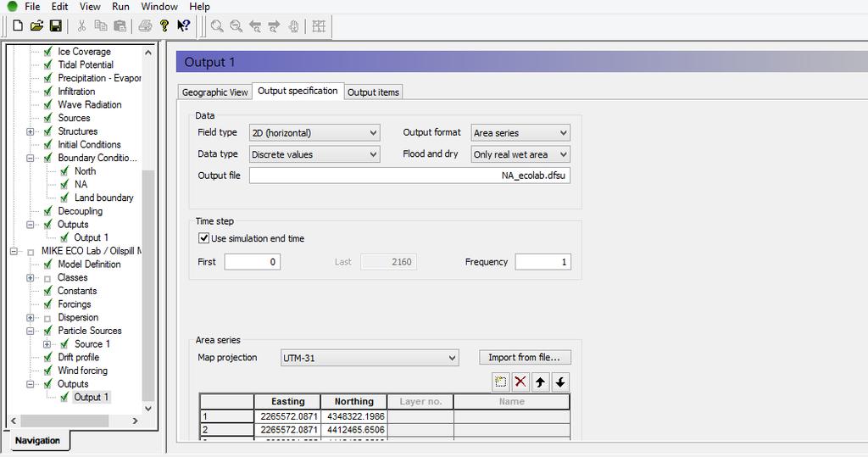Click the Zoom in magnifier icon
The height and width of the screenshot is (457, 868).
point(217,26)
